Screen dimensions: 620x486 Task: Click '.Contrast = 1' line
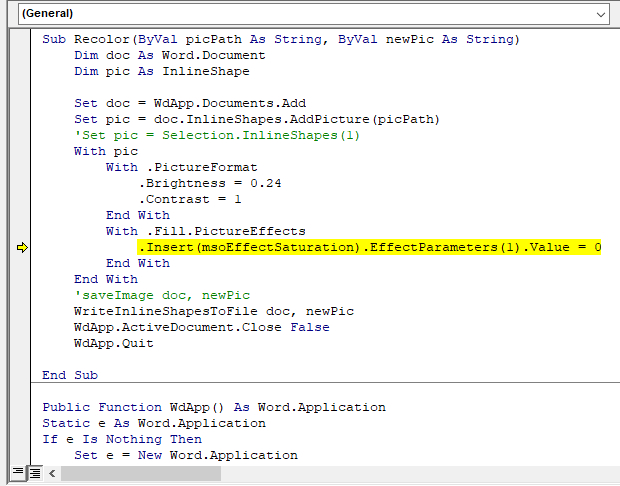click(190, 199)
